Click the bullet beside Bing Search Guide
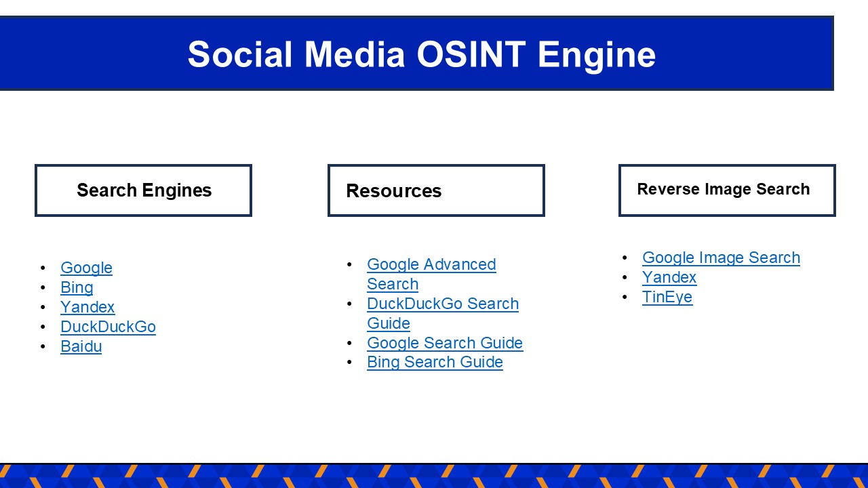The image size is (868, 488). (x=350, y=362)
